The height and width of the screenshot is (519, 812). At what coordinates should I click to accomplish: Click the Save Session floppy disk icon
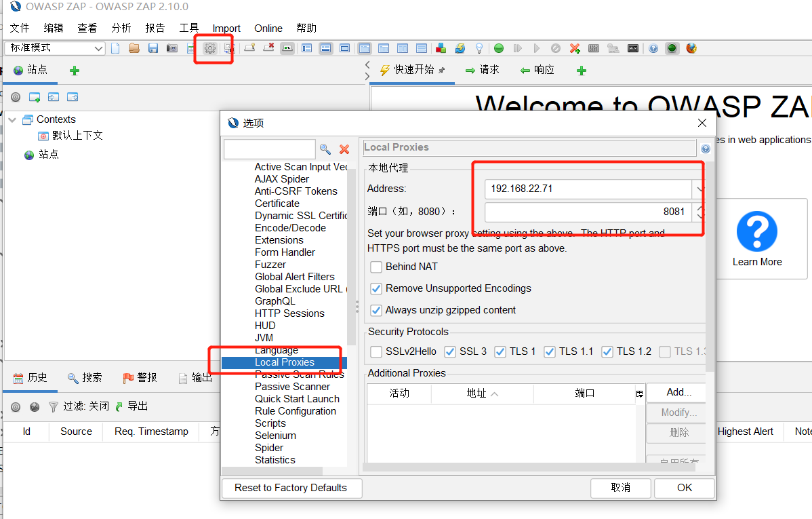(152, 48)
